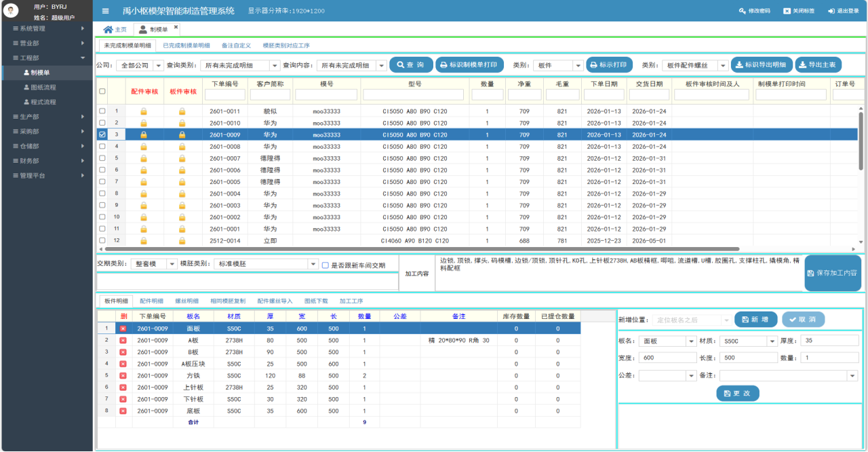Check the checkbox for row 1

pos(102,111)
